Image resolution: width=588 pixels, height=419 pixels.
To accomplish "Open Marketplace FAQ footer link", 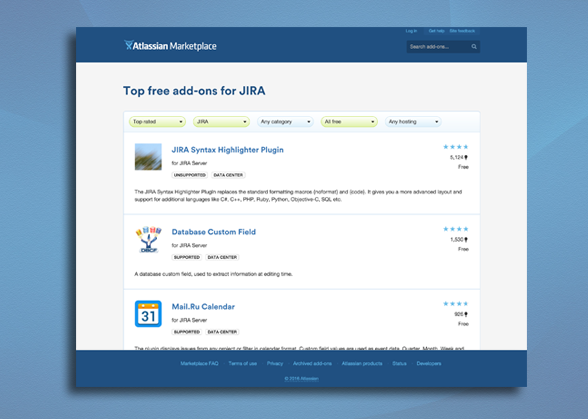I will (x=200, y=363).
